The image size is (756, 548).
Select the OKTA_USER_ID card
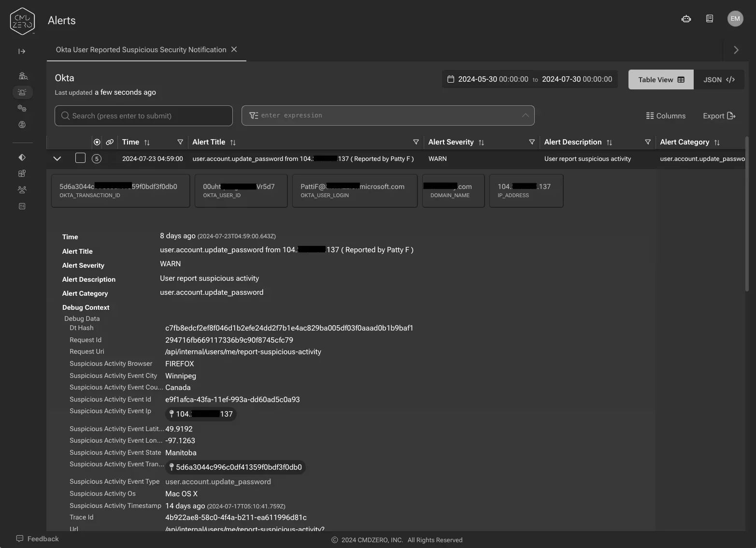(241, 191)
